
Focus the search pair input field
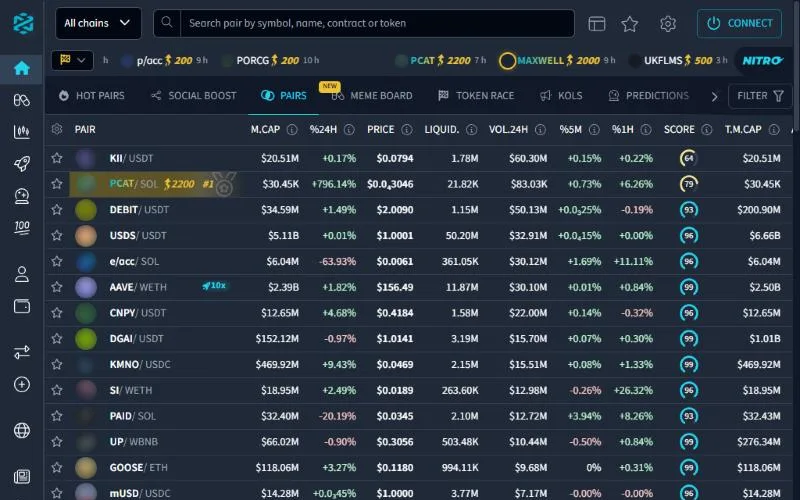(378, 23)
